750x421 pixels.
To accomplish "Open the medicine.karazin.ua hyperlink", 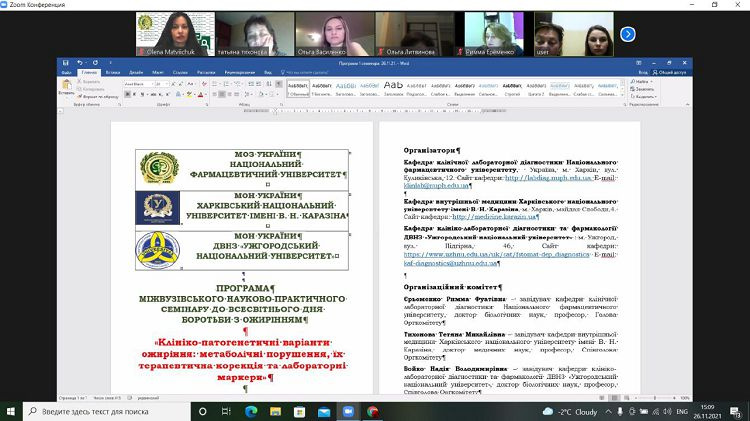I will (x=494, y=217).
